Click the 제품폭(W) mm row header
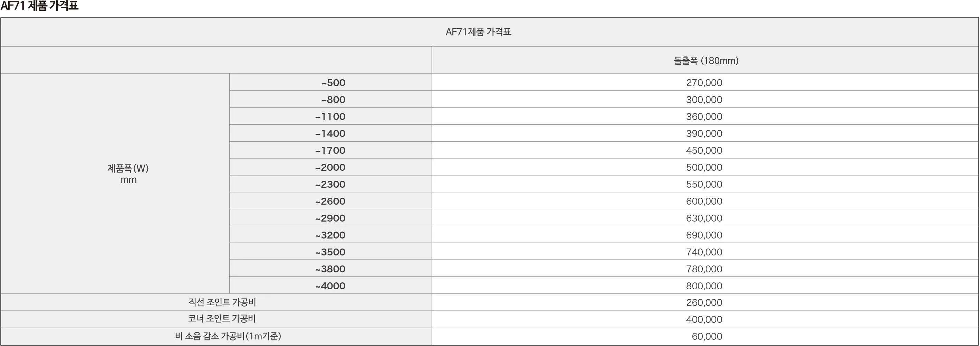Viewport: 980px width, 346px height. tap(128, 174)
